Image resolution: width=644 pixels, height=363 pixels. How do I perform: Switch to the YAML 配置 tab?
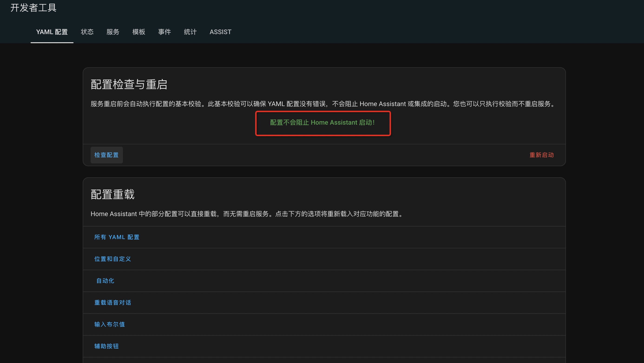[52, 32]
